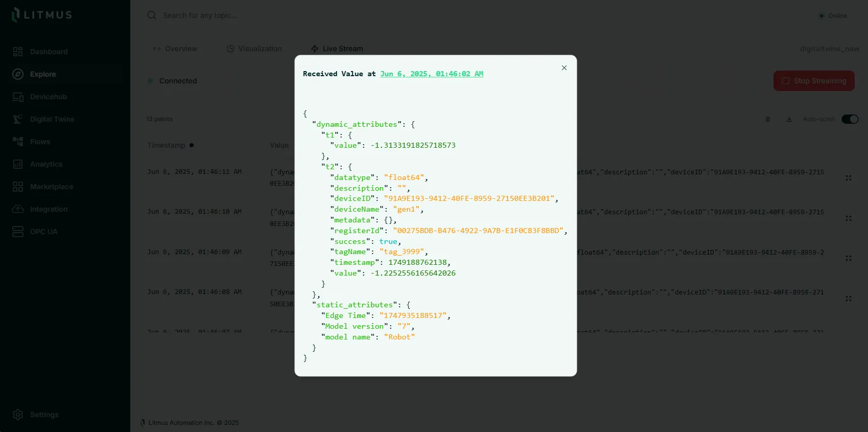Click the '13 points' count text
Viewport: 868px width, 432px height.
159,119
